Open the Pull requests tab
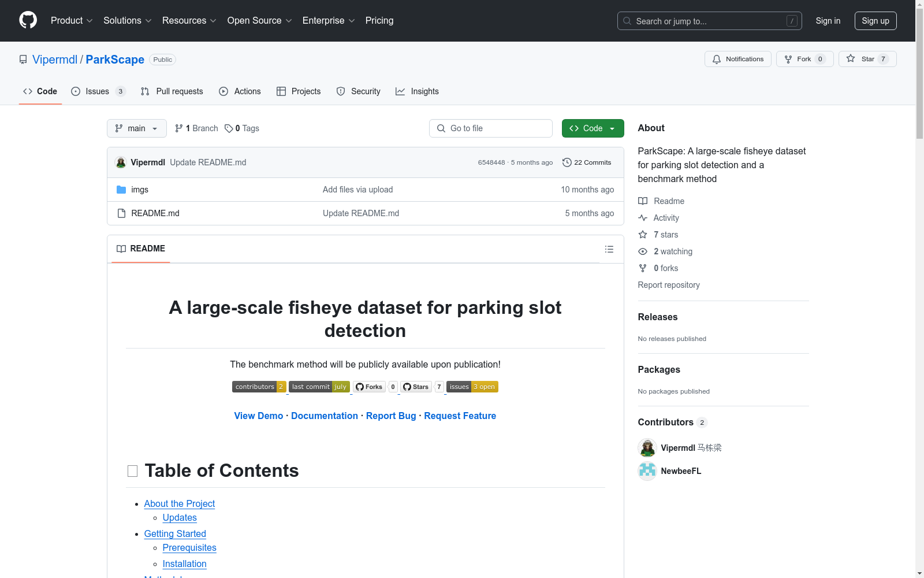This screenshot has height=578, width=924. click(x=172, y=91)
